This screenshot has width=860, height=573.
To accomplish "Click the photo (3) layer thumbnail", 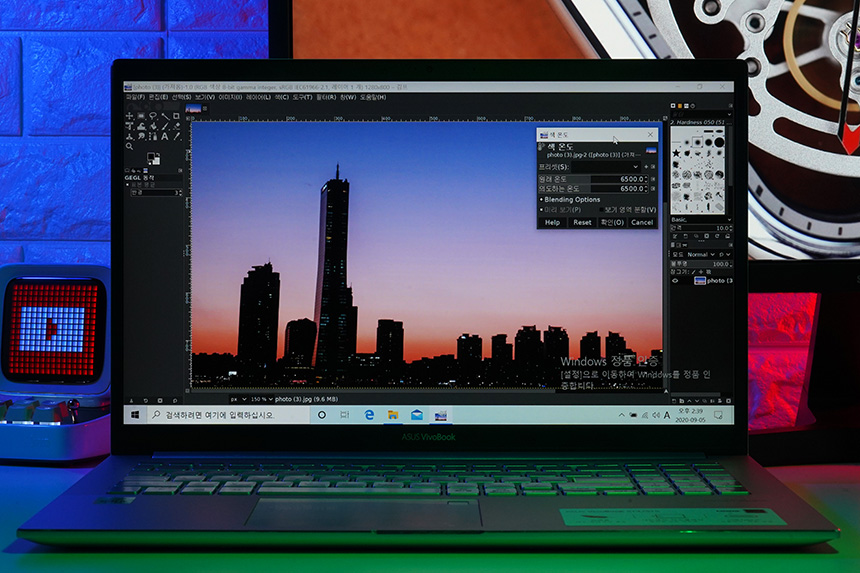I will [700, 281].
